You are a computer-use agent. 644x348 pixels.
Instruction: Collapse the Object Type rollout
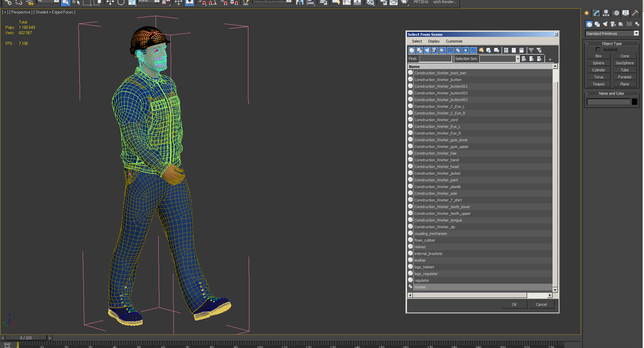coord(611,43)
